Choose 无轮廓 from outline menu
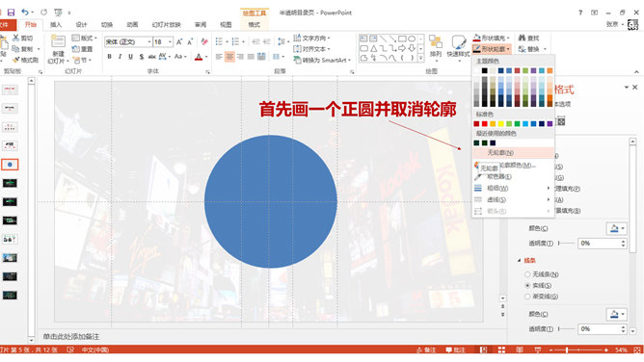Screen dimensions: 644x362 513,152
